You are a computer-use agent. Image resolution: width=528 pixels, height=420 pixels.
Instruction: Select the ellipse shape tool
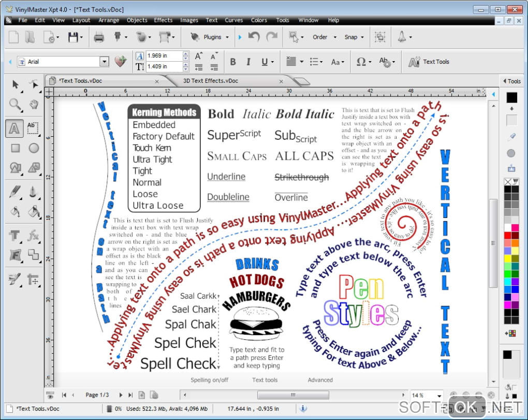tap(34, 148)
